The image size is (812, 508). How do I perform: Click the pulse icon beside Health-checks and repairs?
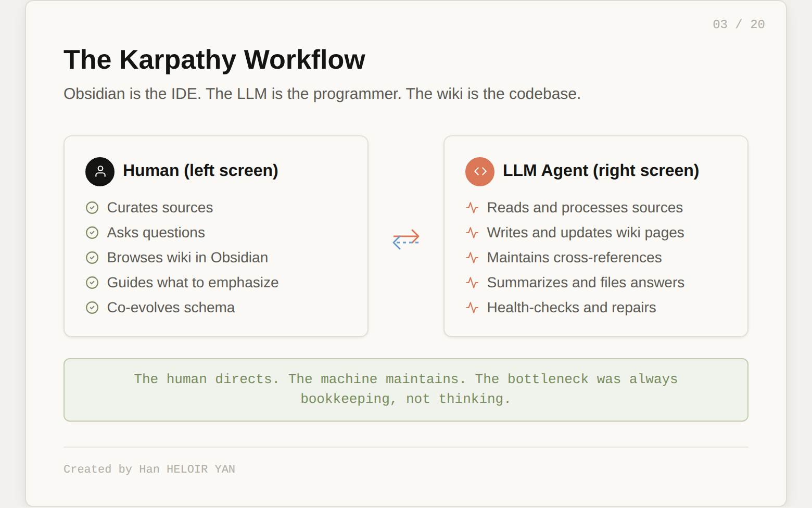[472, 308]
